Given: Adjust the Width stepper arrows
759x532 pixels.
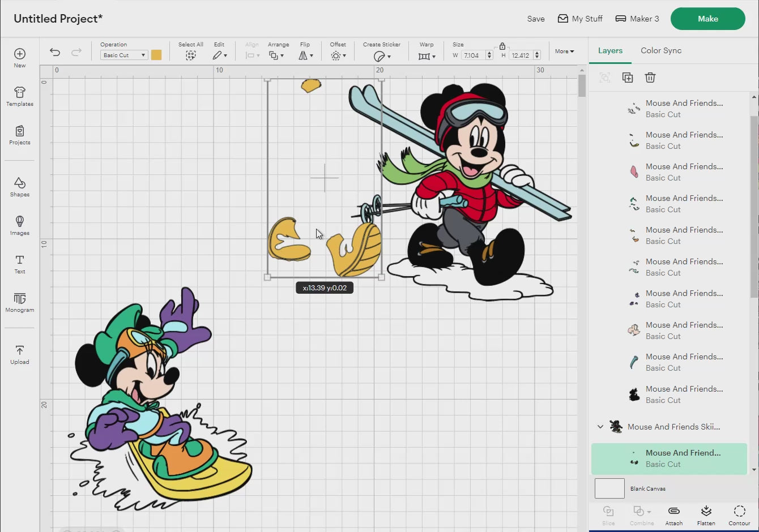Looking at the screenshot, I should [489, 55].
